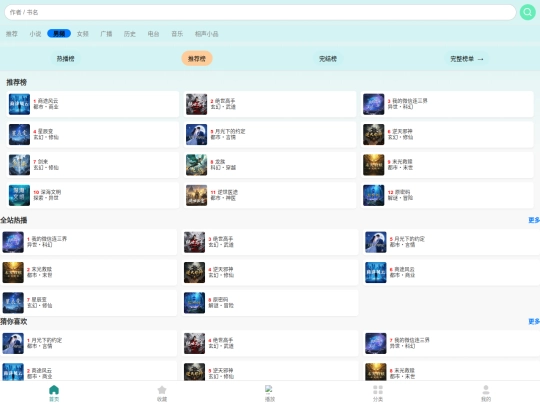Open rank 12 cover thumbnail in 推荐榜
540x405 pixels.
(374, 195)
